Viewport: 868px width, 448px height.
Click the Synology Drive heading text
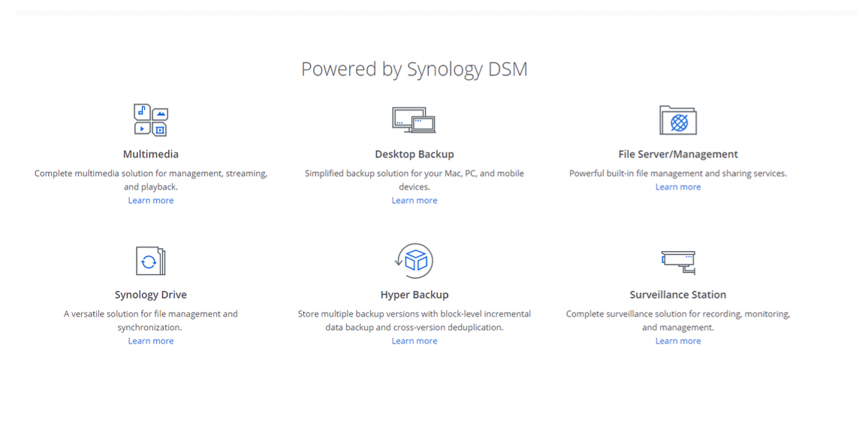coord(151,295)
